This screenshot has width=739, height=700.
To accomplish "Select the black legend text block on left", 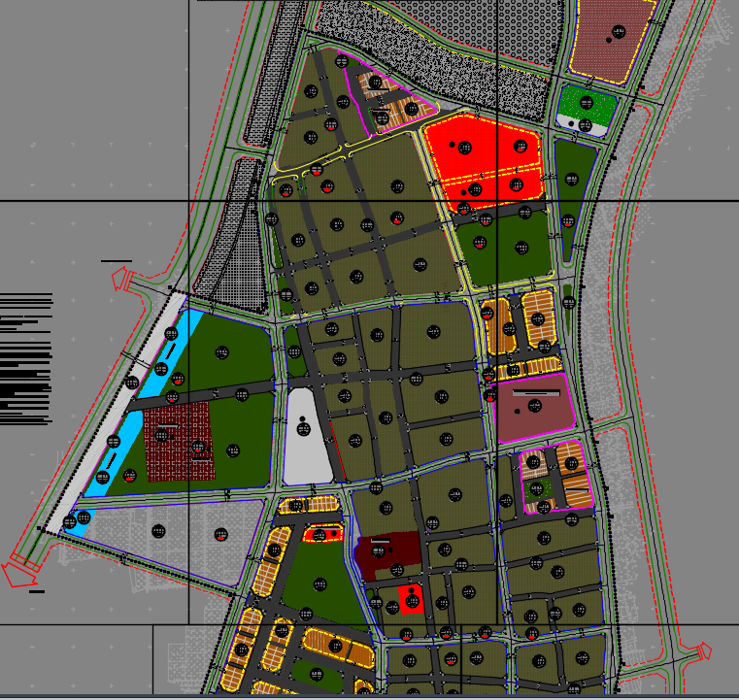I will point(26,359).
